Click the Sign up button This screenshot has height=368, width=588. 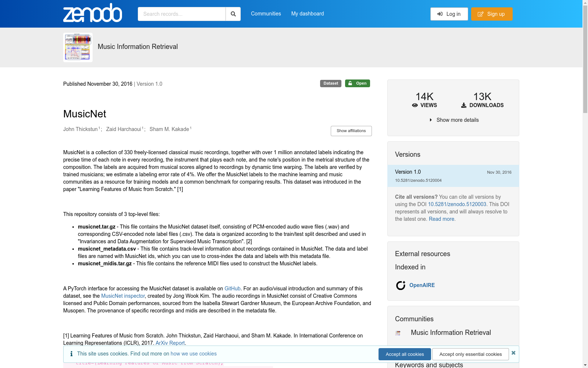point(492,14)
